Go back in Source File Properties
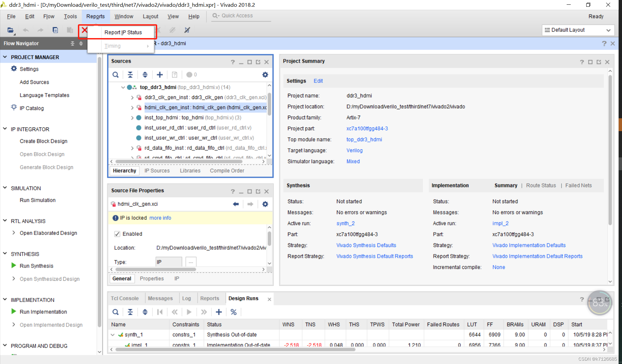This screenshot has width=622, height=364. pyautogui.click(x=236, y=204)
